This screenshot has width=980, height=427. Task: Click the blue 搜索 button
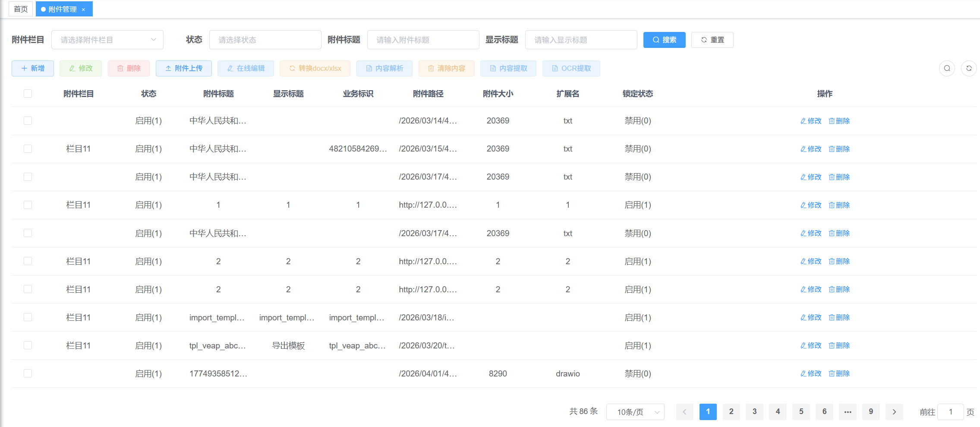click(x=665, y=40)
